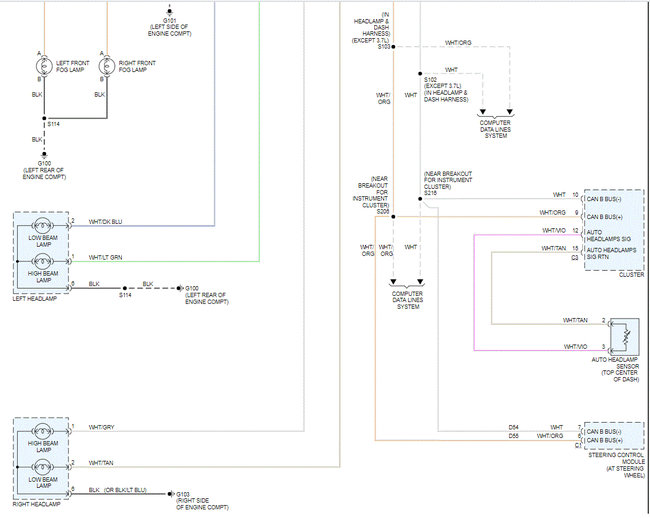Click the S114 splice dot near left headlamp
650x518 pixels.
[125, 288]
